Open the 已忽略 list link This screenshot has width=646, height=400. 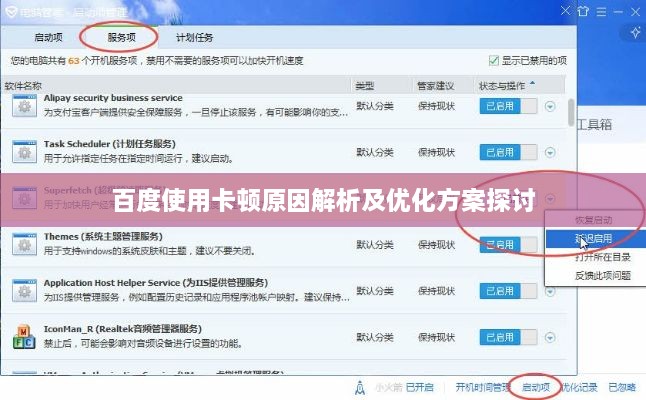click(x=622, y=387)
